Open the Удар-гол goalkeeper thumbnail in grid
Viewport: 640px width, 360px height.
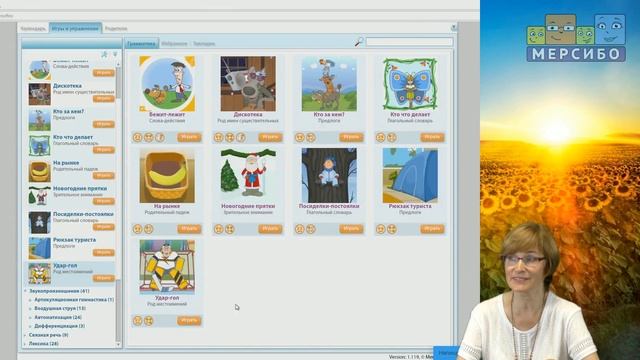pos(167,267)
